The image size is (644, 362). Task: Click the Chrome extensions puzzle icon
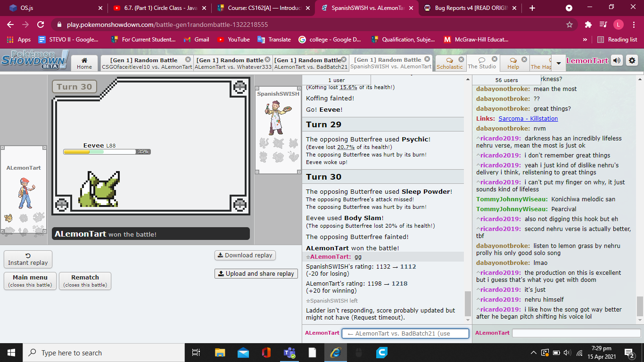pos(588,25)
